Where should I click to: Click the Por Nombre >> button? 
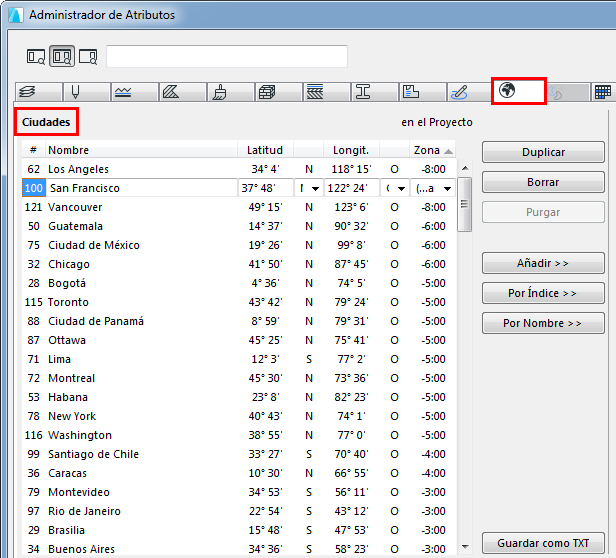tap(543, 323)
